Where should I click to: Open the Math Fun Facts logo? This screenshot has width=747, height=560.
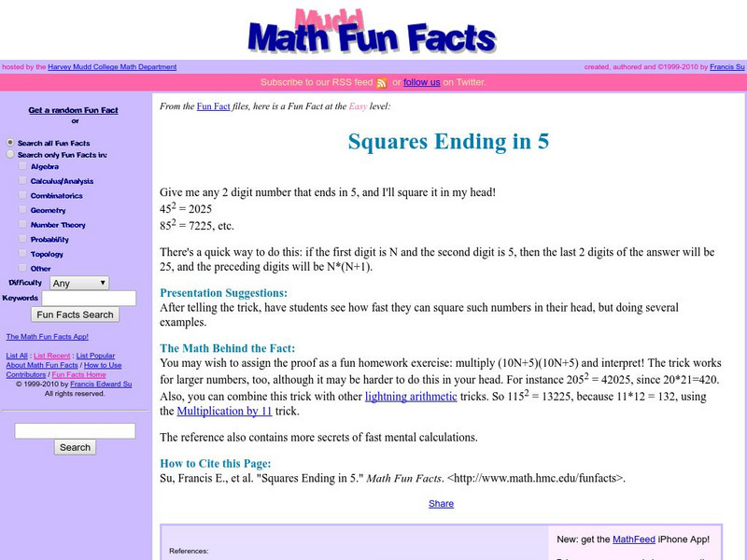(x=372, y=31)
